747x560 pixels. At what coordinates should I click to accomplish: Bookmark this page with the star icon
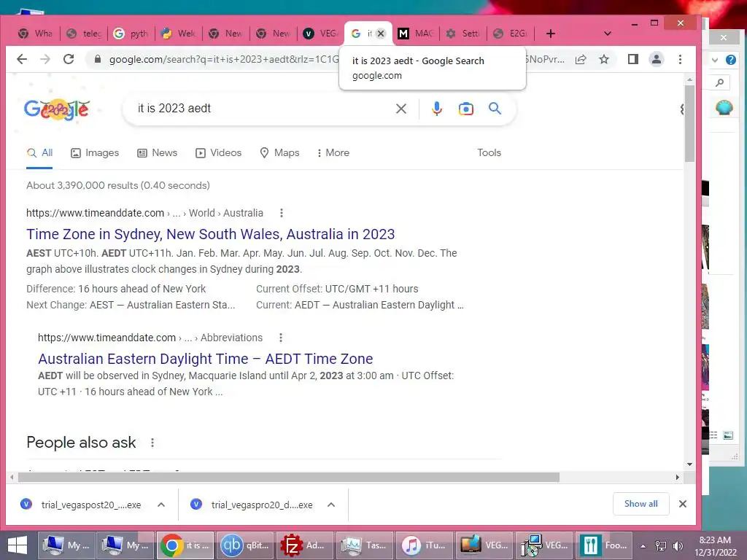[x=604, y=60]
